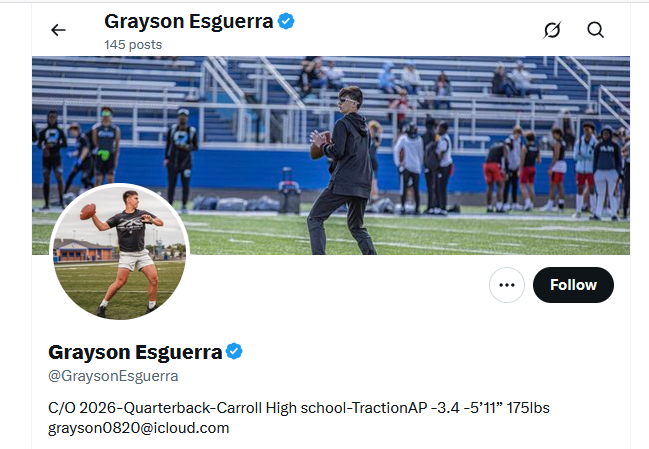This screenshot has height=449, width=649.
Task: Click the search magnifier icon
Action: [x=596, y=30]
